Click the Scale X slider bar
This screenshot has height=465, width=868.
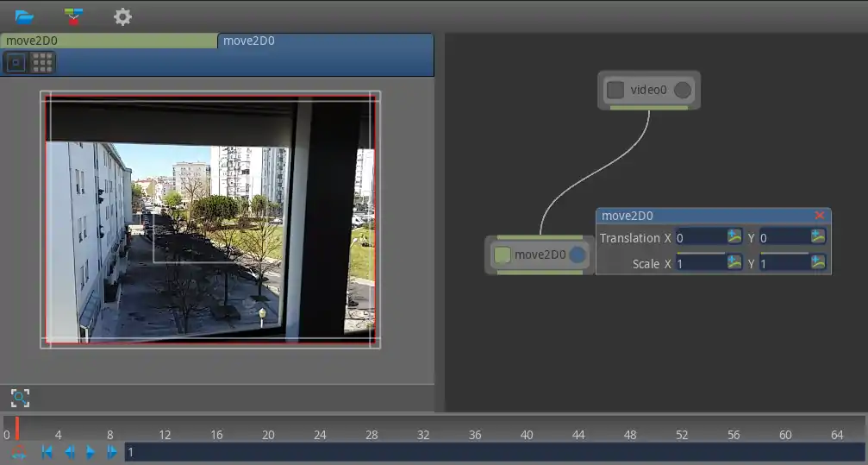click(700, 254)
